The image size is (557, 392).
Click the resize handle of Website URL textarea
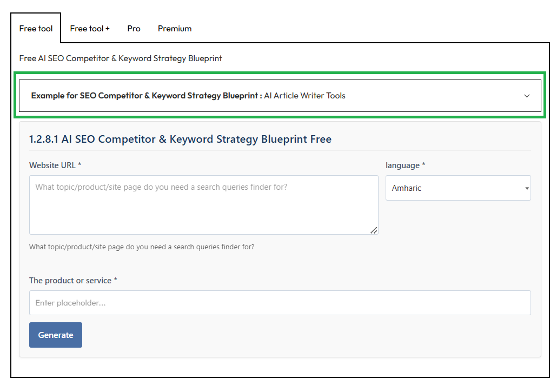(x=373, y=230)
